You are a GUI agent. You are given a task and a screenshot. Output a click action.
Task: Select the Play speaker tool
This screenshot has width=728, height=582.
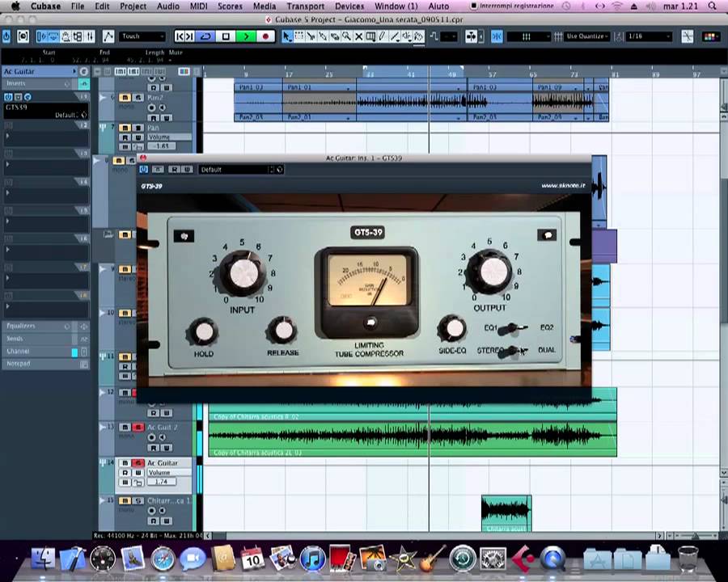pyautogui.click(x=407, y=36)
